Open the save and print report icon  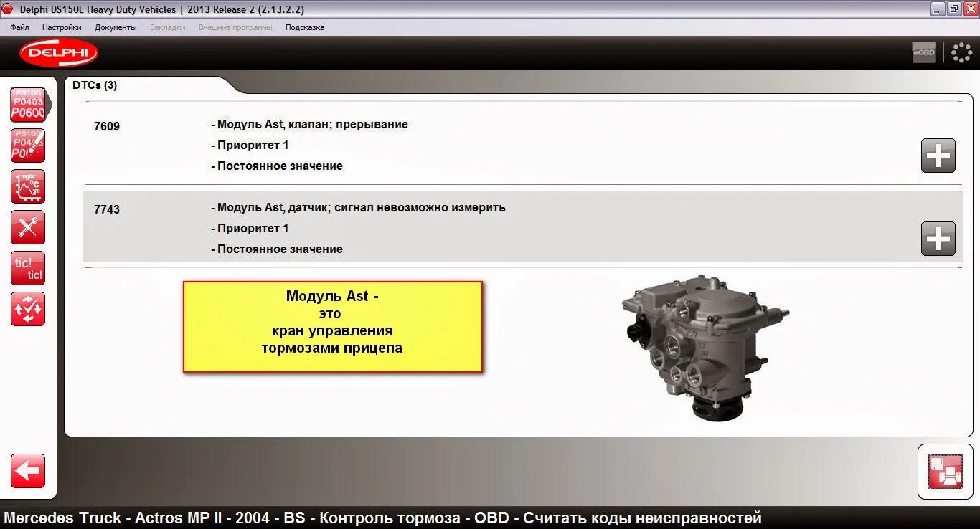click(945, 472)
